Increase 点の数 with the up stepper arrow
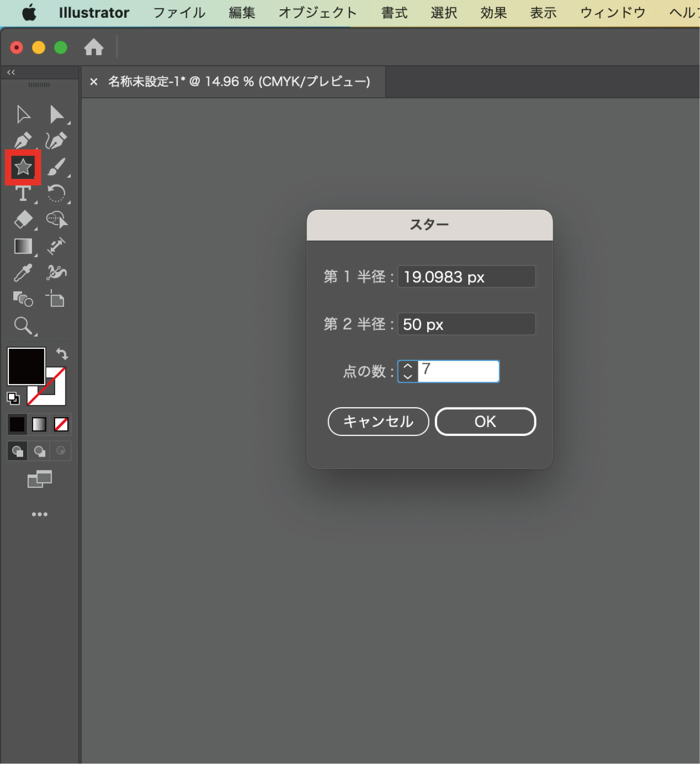The width and height of the screenshot is (700, 764). pos(408,366)
